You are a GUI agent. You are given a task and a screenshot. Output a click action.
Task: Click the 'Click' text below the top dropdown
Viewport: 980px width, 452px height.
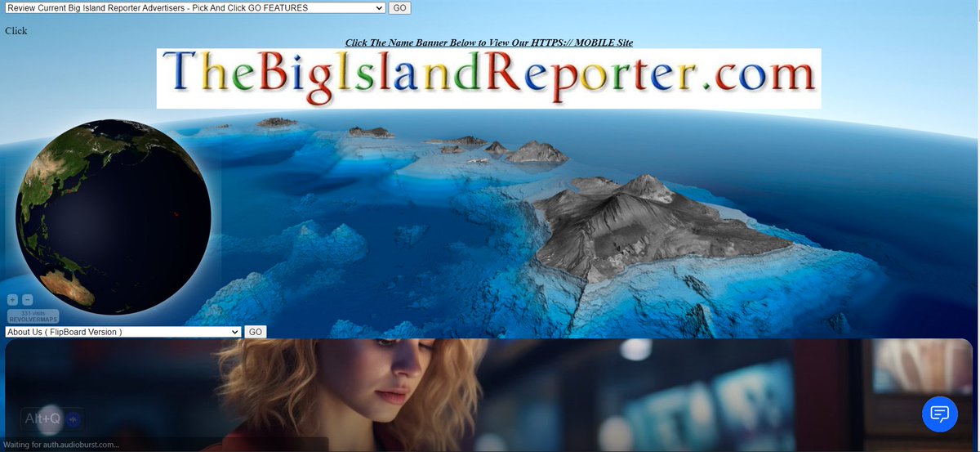tap(16, 31)
